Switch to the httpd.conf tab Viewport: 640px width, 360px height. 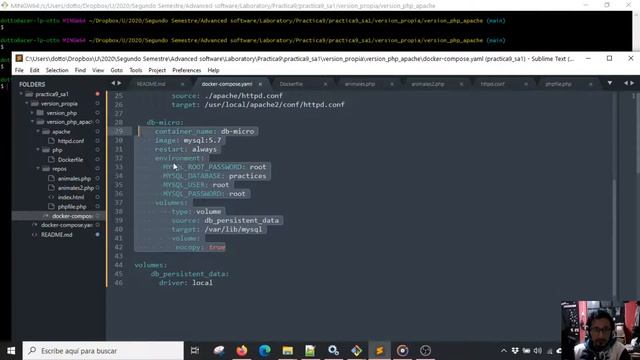[x=492, y=84]
